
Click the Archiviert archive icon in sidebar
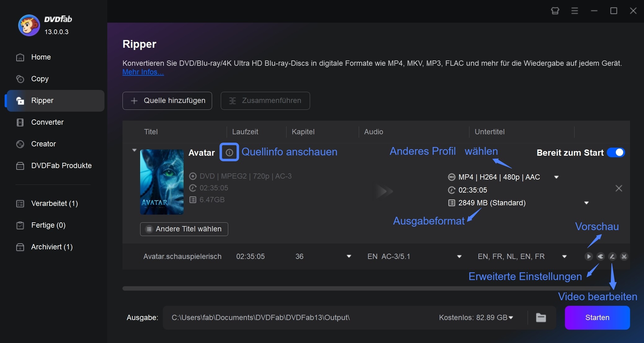coord(20,247)
